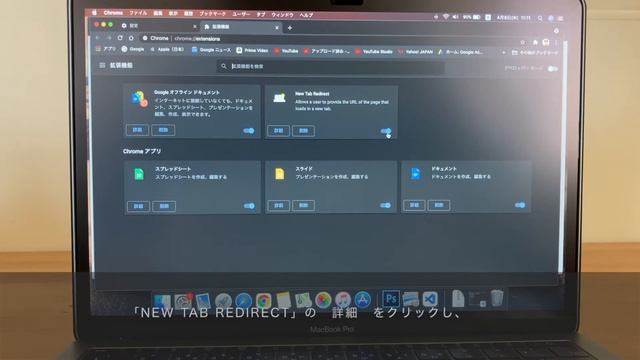Open Music app from the Dock
This screenshot has width=640, height=360.
point(343,300)
